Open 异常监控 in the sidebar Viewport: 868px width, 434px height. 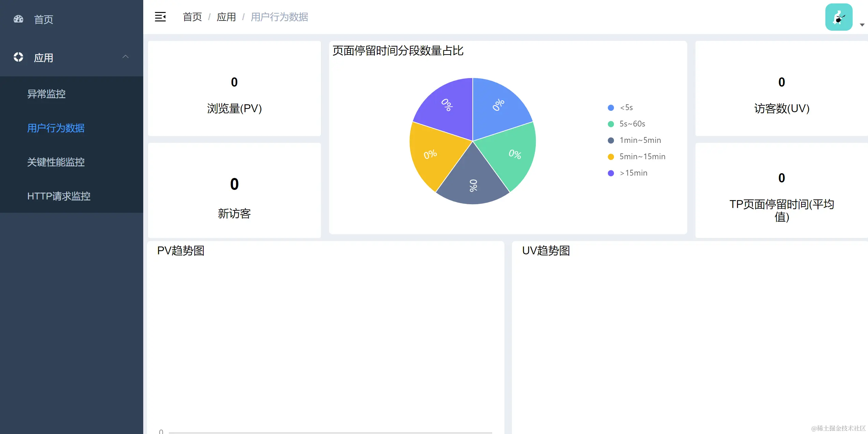46,94
